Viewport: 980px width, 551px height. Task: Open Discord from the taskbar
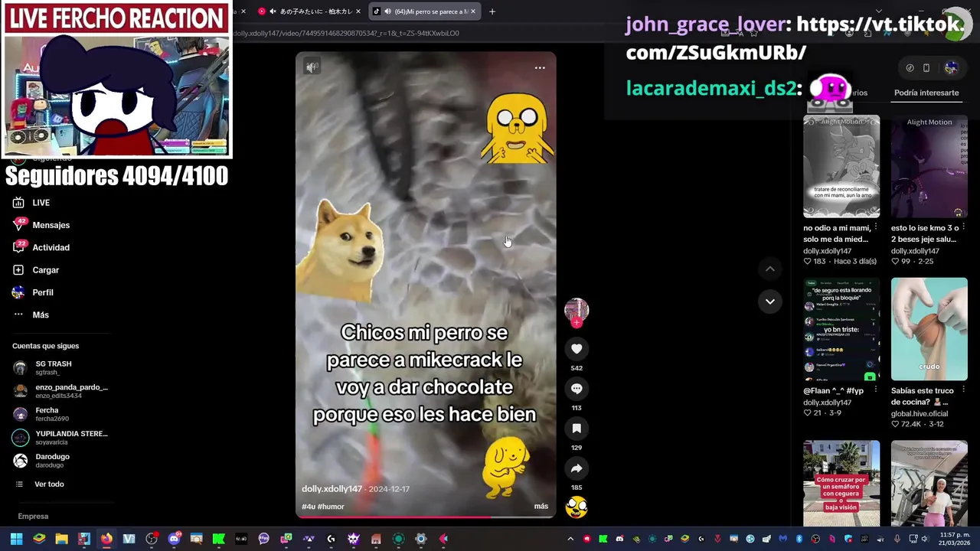(174, 539)
